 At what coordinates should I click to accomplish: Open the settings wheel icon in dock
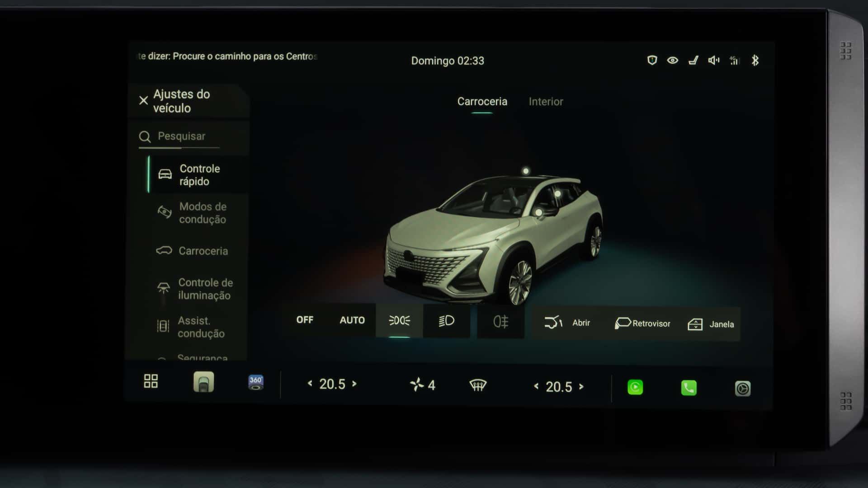(742, 389)
